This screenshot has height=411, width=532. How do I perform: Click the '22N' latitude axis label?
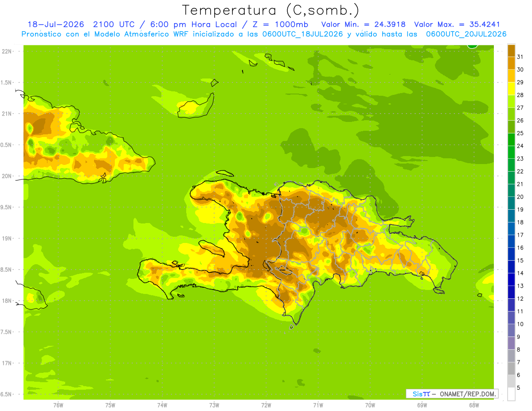(7, 51)
